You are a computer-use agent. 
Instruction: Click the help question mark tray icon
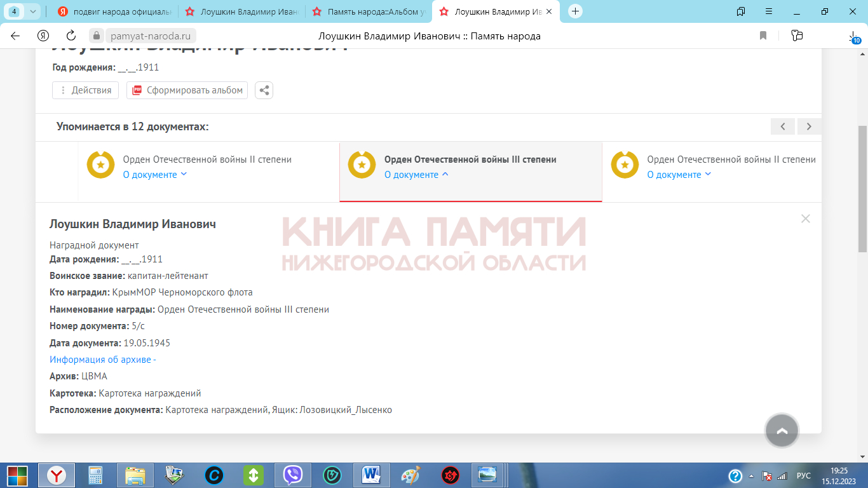click(x=735, y=475)
